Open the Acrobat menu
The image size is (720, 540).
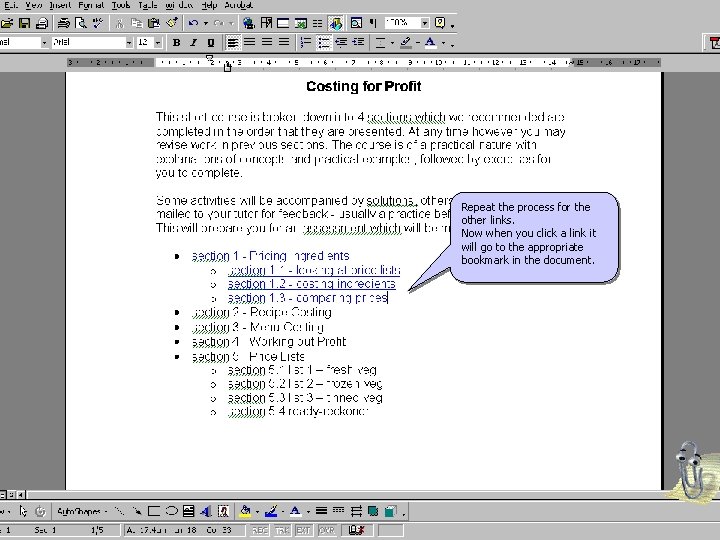click(x=239, y=5)
